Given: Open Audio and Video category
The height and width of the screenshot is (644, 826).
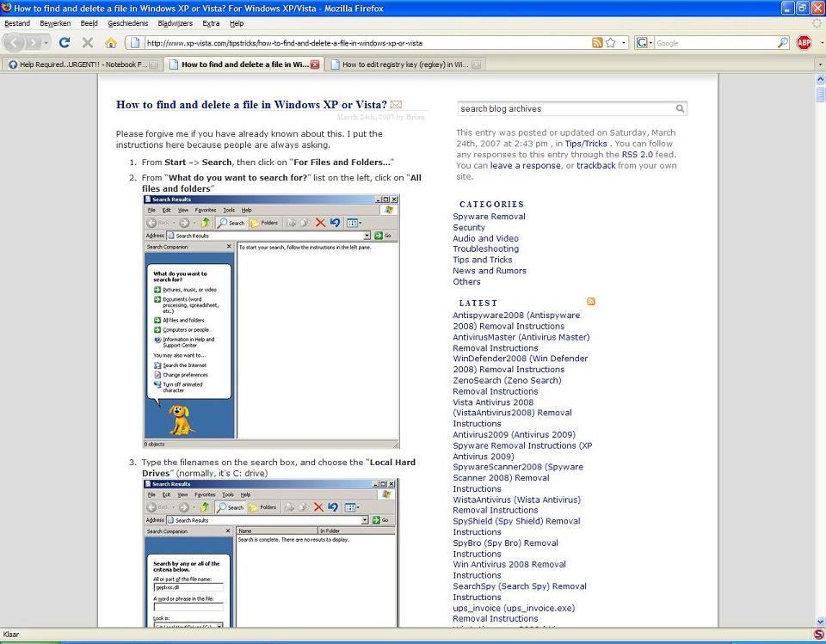Looking at the screenshot, I should click(x=485, y=238).
